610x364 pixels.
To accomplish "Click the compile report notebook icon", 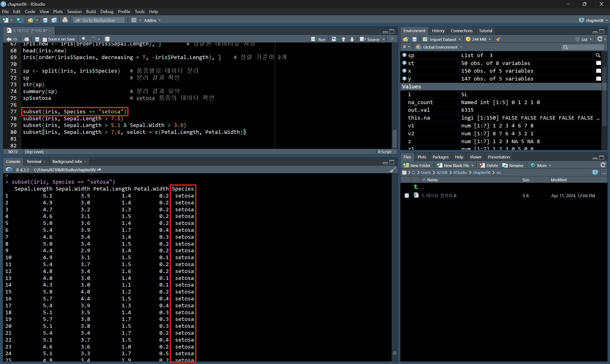I will click(x=107, y=39).
